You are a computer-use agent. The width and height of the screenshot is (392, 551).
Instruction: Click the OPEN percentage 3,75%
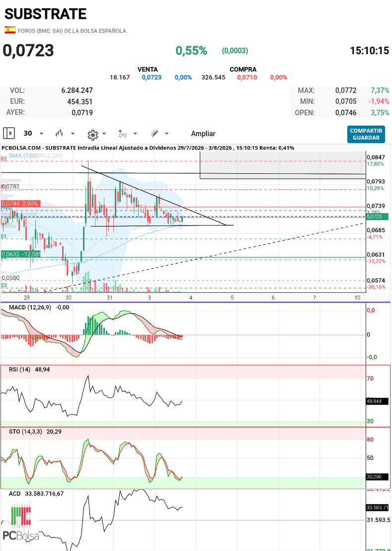tap(380, 113)
